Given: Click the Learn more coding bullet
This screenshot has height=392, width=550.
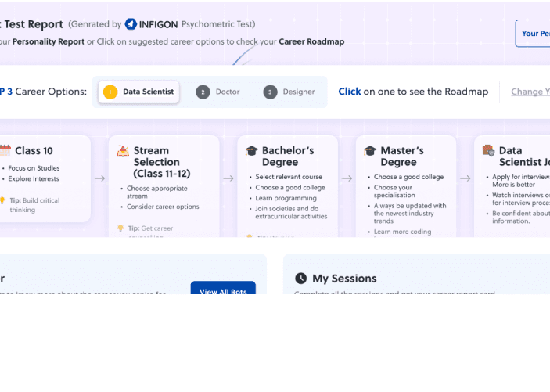Looking at the screenshot, I should [402, 232].
